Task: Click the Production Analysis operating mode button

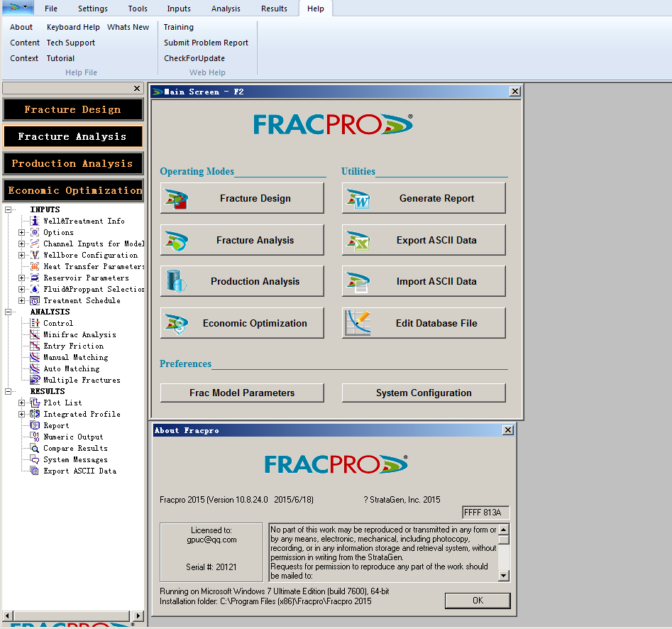Action: (242, 281)
